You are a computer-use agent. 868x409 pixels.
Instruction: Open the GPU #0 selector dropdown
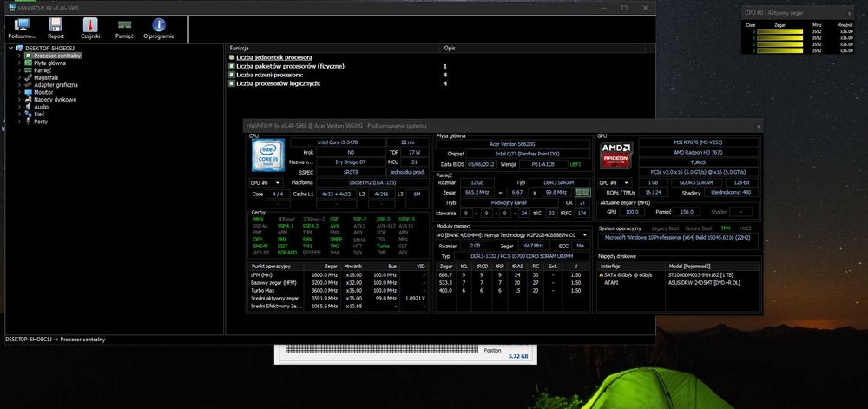(616, 182)
